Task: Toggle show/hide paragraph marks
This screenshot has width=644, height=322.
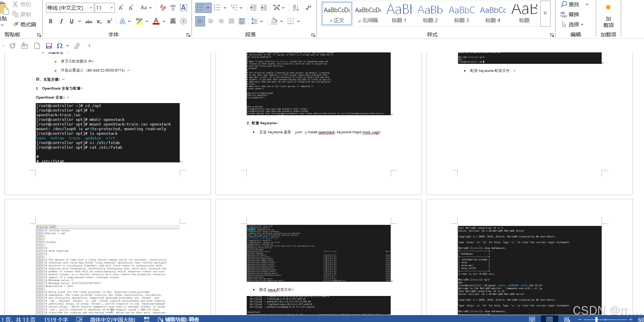Action: click(x=308, y=8)
